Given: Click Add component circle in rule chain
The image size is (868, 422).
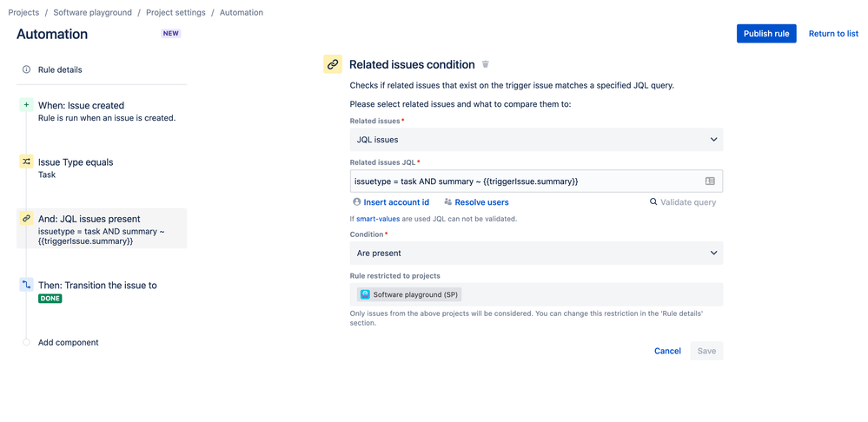Looking at the screenshot, I should click(x=26, y=342).
